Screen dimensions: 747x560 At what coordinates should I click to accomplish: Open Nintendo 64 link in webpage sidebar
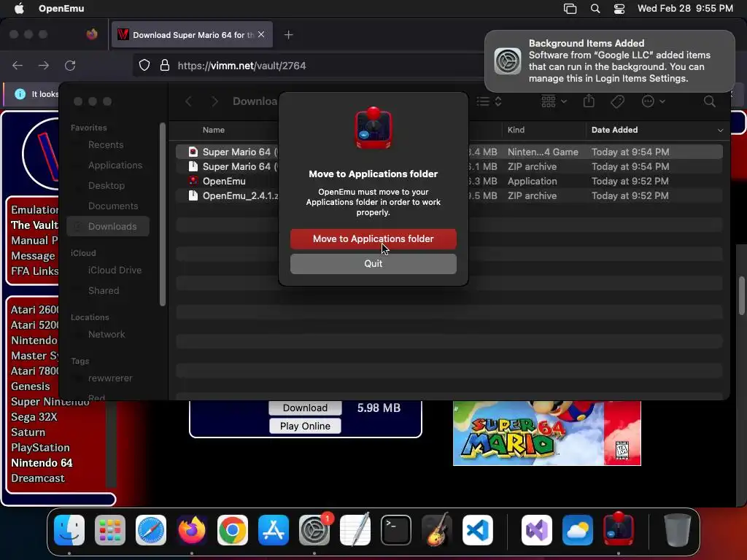(x=42, y=463)
